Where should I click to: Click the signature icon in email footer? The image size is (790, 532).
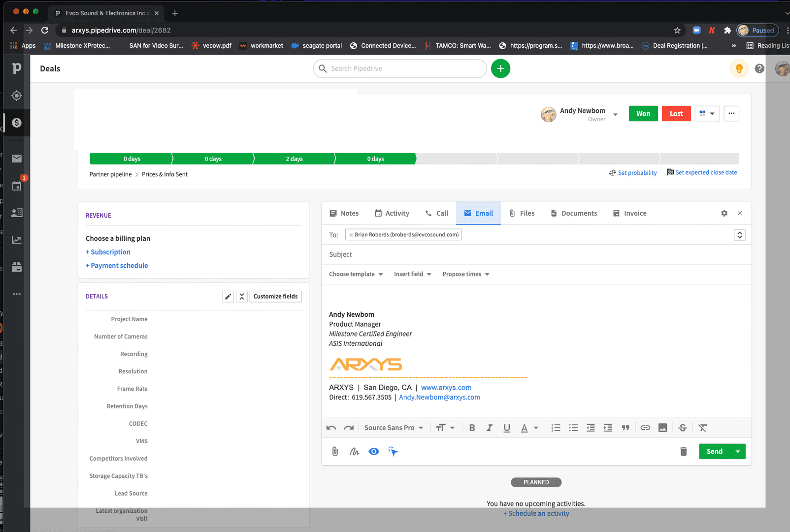pyautogui.click(x=354, y=451)
